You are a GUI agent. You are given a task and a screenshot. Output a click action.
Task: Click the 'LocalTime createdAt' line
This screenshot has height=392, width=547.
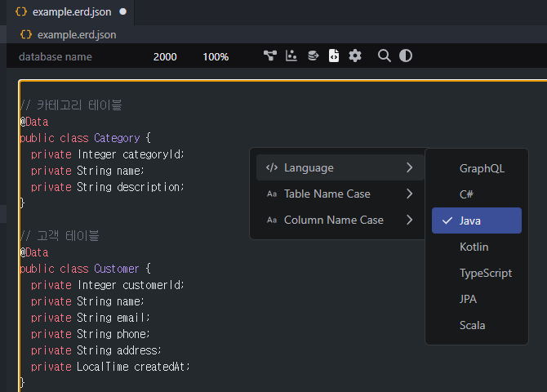110,367
